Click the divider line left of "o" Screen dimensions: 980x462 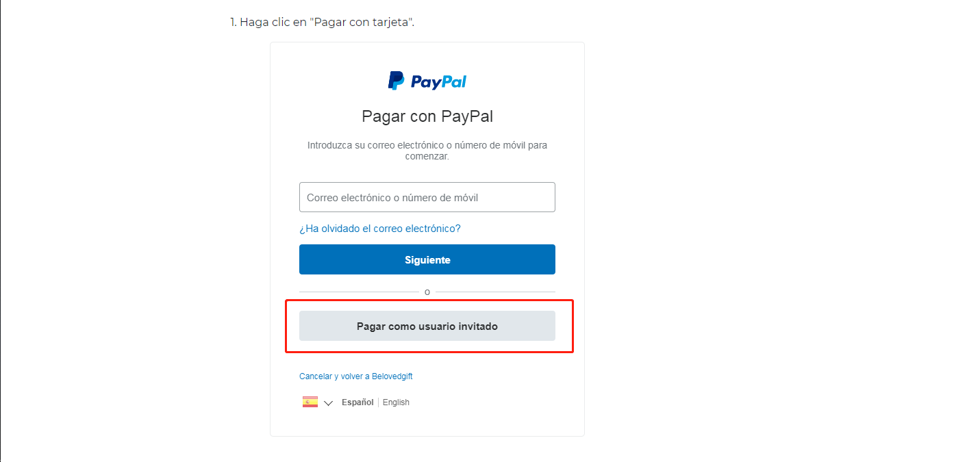[359, 292]
